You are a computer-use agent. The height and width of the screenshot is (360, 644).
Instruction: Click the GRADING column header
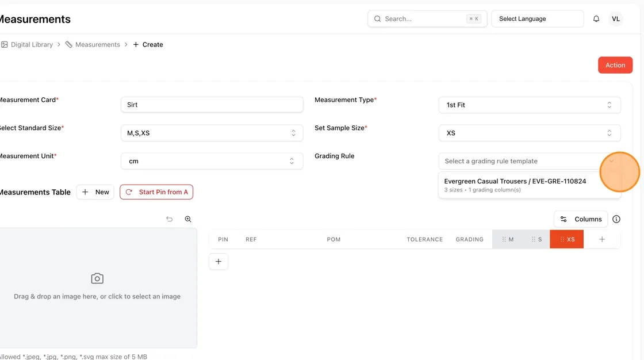point(469,239)
